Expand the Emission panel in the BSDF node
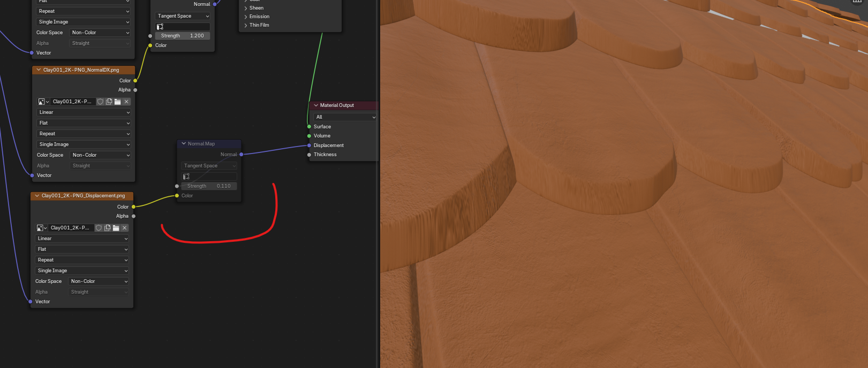Image resolution: width=868 pixels, height=368 pixels. 246,17
